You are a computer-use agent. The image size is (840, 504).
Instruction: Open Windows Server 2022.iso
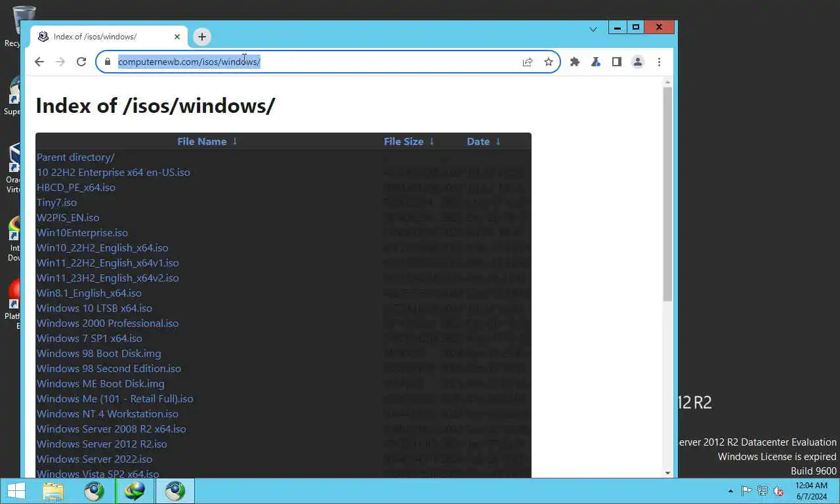(x=94, y=459)
